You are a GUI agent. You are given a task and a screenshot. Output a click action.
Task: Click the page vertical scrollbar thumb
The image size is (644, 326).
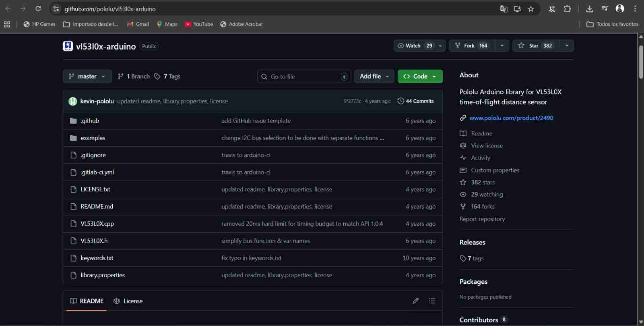click(641, 62)
